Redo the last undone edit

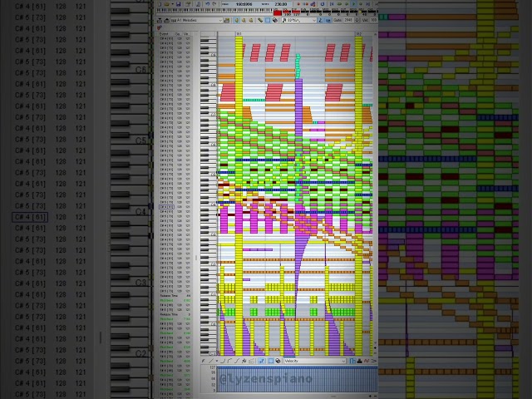(214, 4)
